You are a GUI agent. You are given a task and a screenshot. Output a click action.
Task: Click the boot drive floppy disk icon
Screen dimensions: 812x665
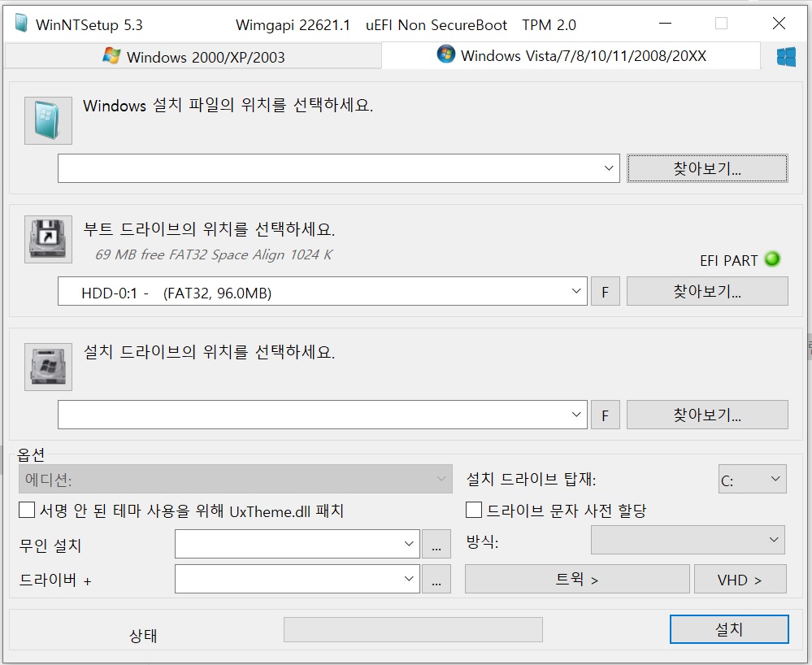48,239
